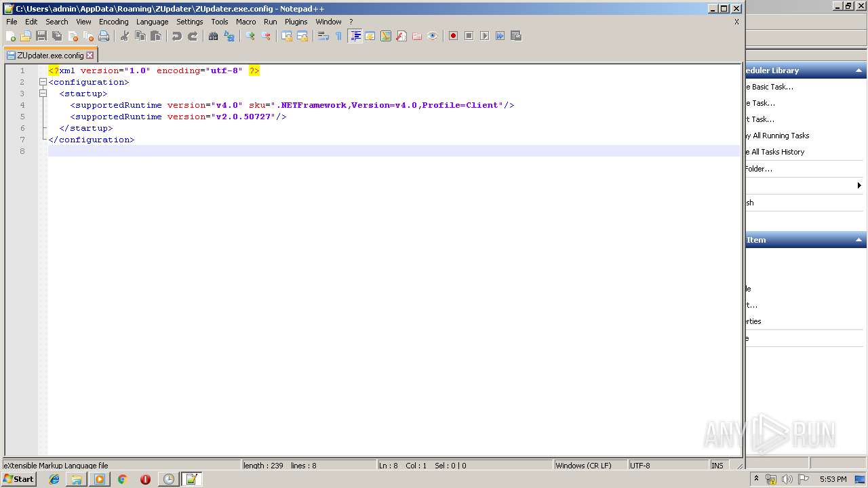Screen dimensions: 868x488
Task: Toggle synchronize vertical scrolling
Action: click(287, 36)
